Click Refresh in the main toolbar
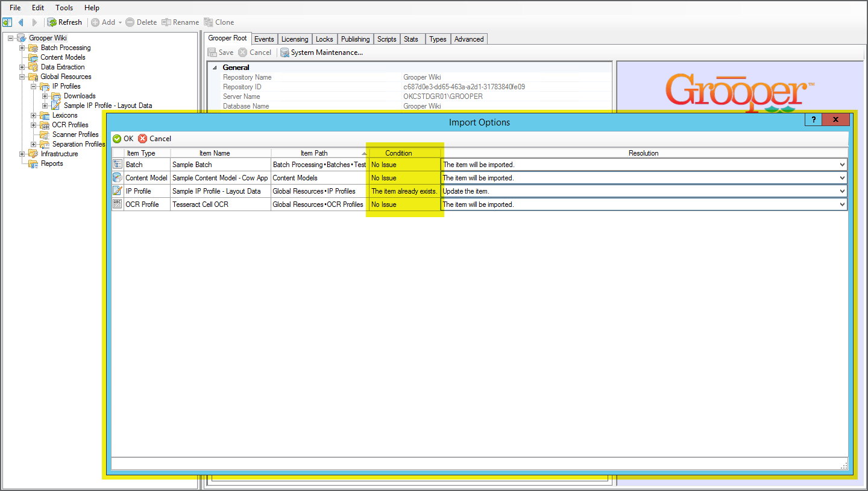This screenshot has width=868, height=491. [64, 22]
